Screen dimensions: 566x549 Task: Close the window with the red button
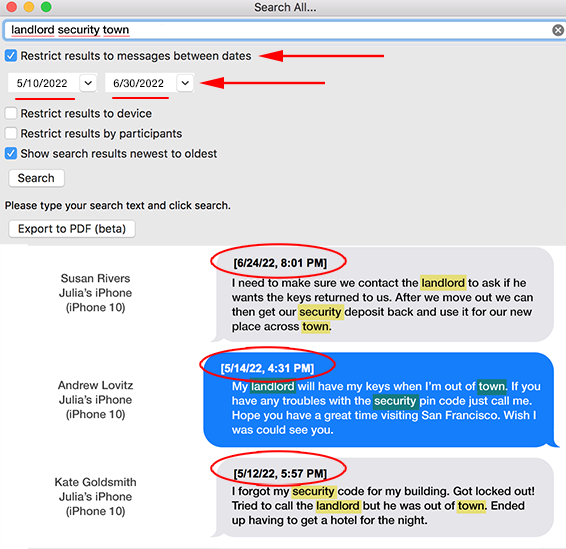click(12, 7)
